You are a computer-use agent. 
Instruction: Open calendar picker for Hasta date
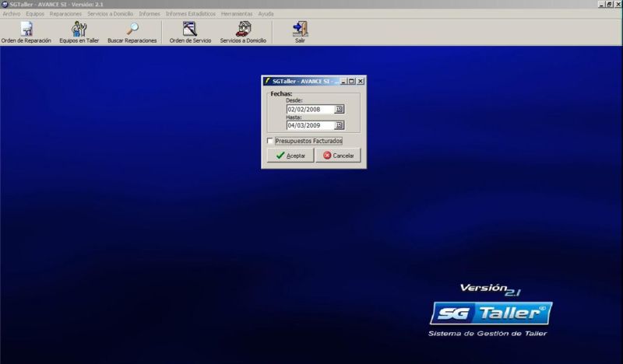pyautogui.click(x=340, y=125)
